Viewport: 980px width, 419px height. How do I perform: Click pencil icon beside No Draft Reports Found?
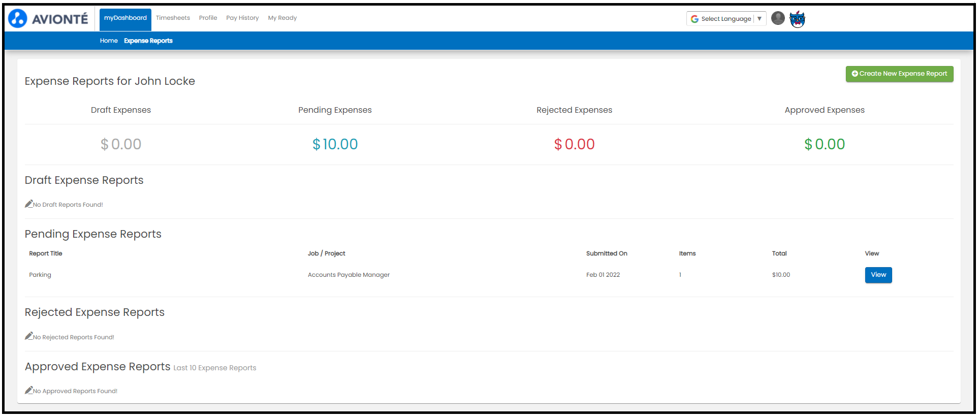click(29, 204)
